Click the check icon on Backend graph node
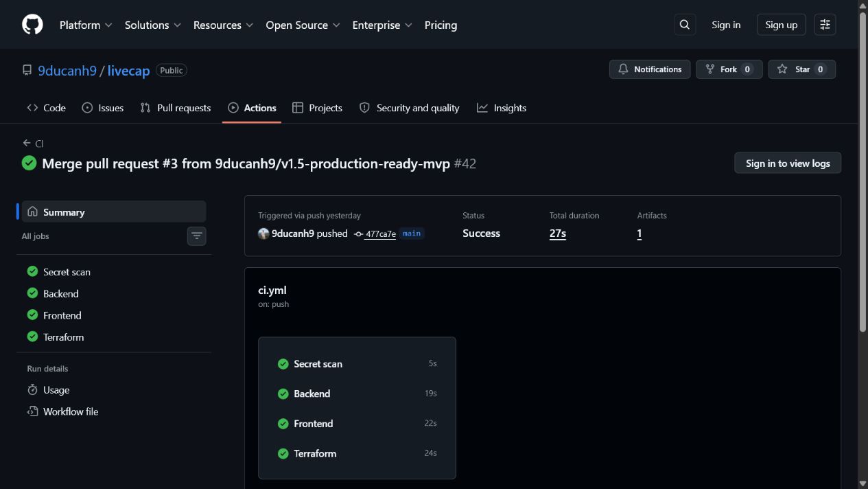The height and width of the screenshot is (489, 868). [x=283, y=394]
